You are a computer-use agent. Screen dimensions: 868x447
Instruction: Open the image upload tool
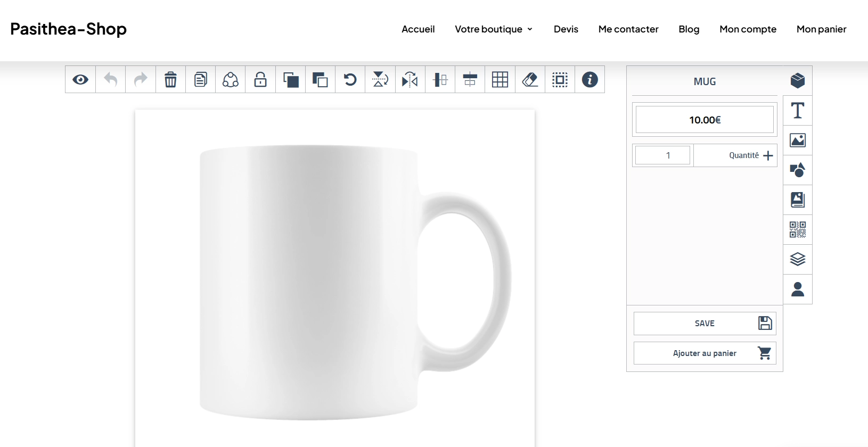[x=797, y=140]
